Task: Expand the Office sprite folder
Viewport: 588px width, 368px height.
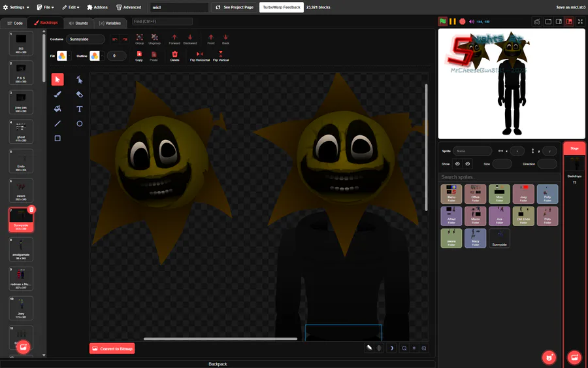Action: click(475, 194)
